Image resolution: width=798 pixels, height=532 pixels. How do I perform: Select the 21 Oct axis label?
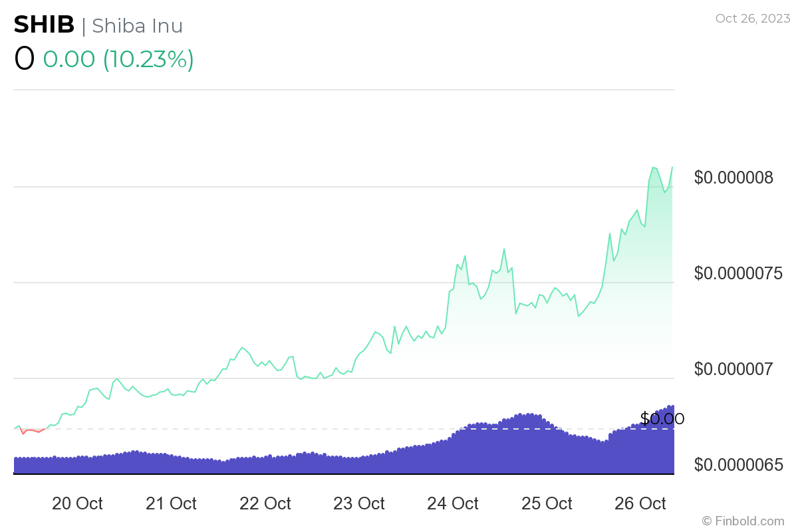click(x=171, y=504)
